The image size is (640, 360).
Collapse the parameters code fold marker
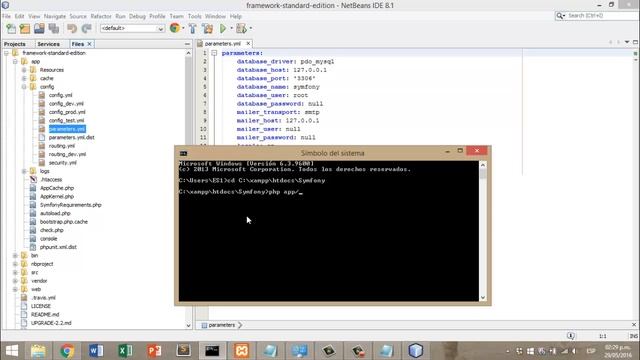(x=214, y=53)
